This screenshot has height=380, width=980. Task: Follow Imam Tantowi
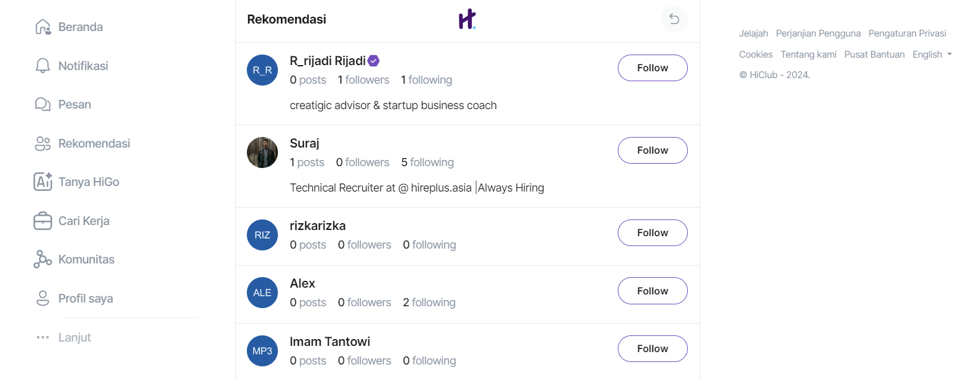point(653,348)
